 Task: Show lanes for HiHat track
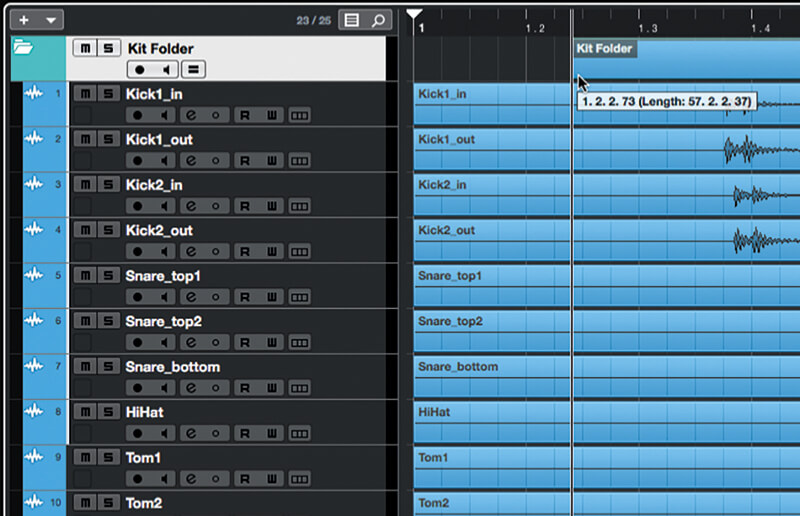pos(299,433)
